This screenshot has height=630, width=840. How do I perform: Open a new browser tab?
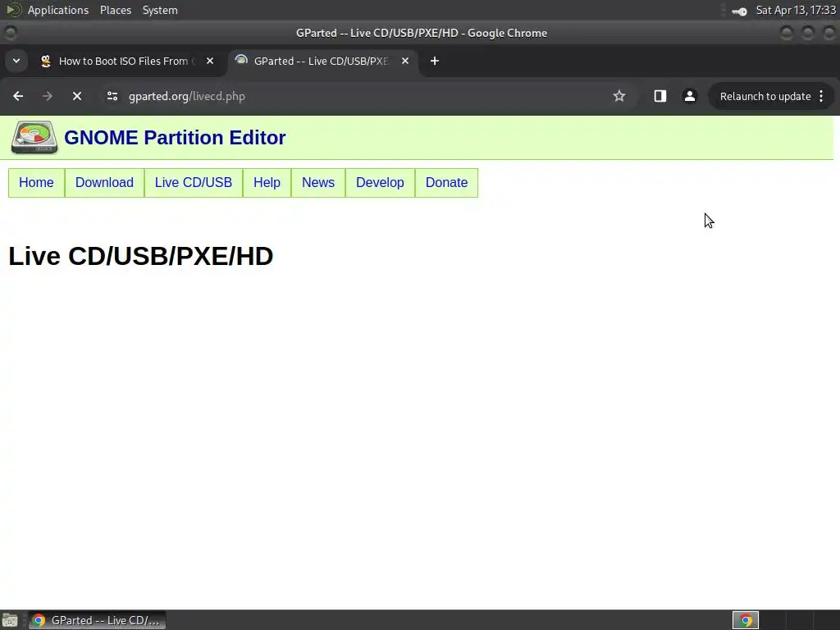pos(435,61)
